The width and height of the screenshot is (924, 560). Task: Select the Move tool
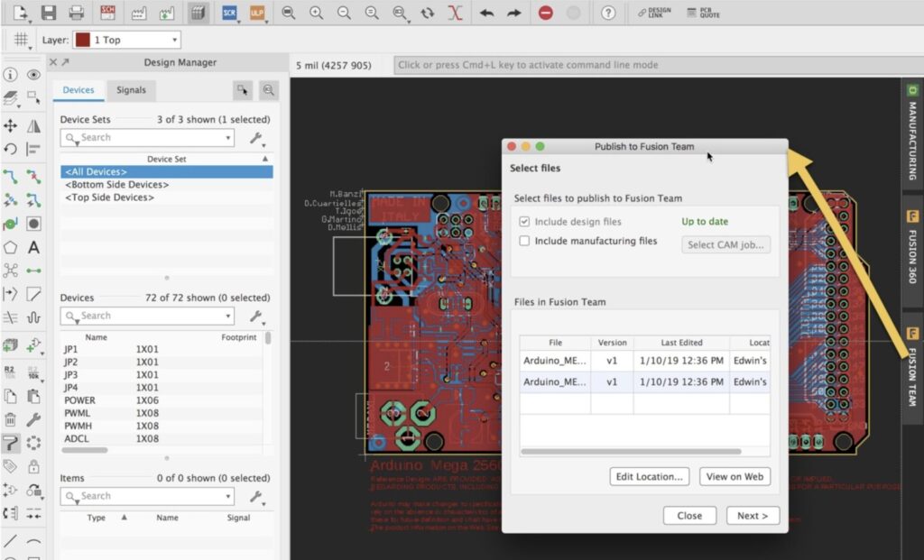[x=11, y=125]
